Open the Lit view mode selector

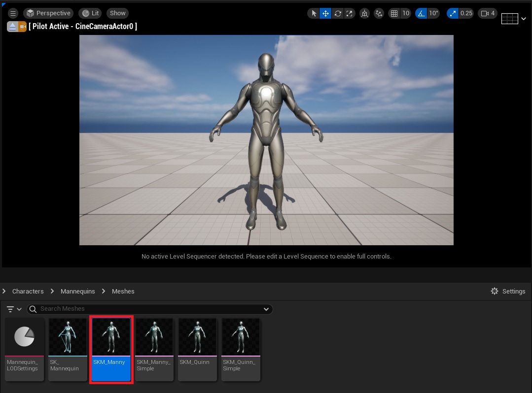(90, 13)
